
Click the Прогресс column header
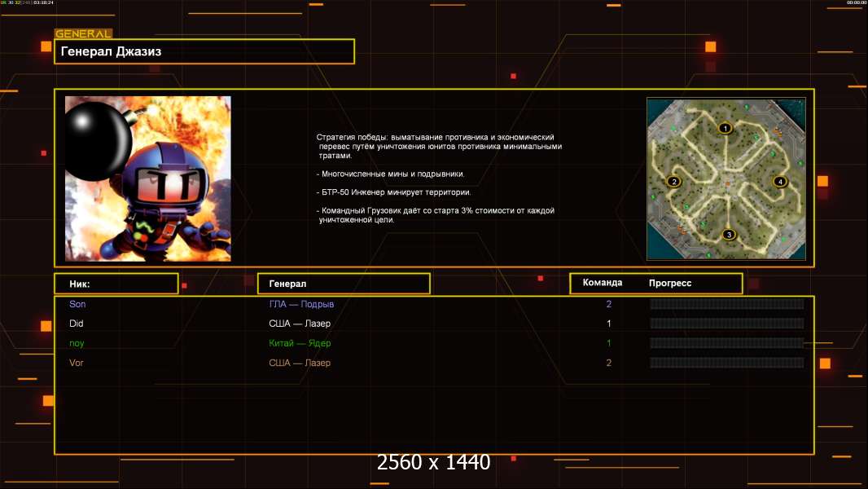670,283
